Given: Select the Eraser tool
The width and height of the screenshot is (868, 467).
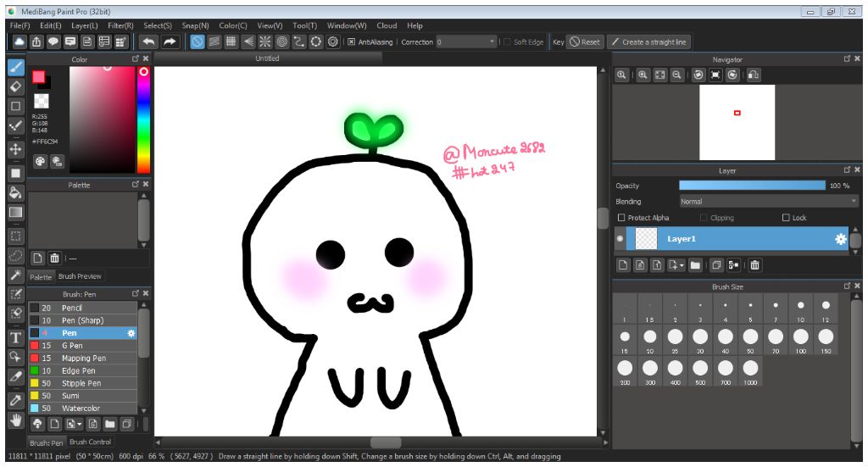Looking at the screenshot, I should pos(15,86).
